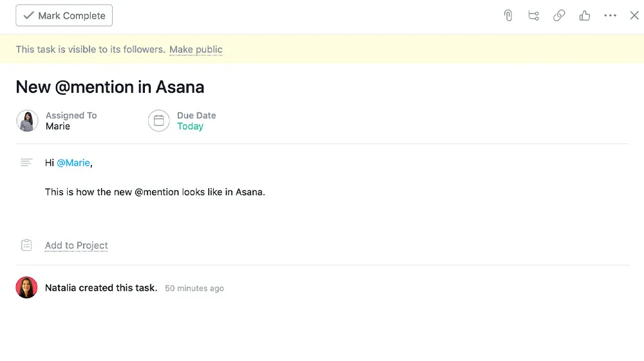
Task: Click Add to Project link
Action: tap(77, 246)
